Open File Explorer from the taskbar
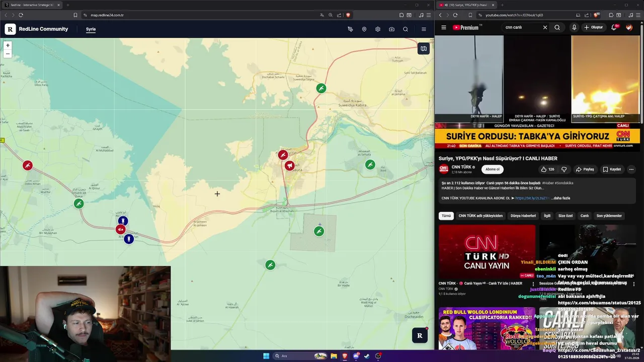644x362 pixels. [334, 356]
